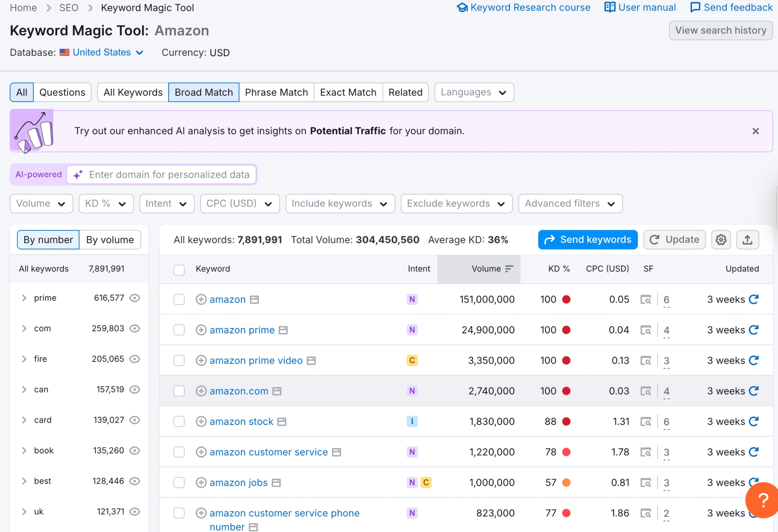
Task: Click the AI sparkle icon in domain field
Action: coord(78,175)
